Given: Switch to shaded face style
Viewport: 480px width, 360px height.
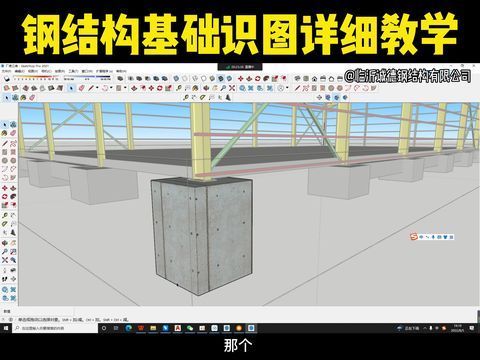Looking at the screenshot, I should point(212,79).
